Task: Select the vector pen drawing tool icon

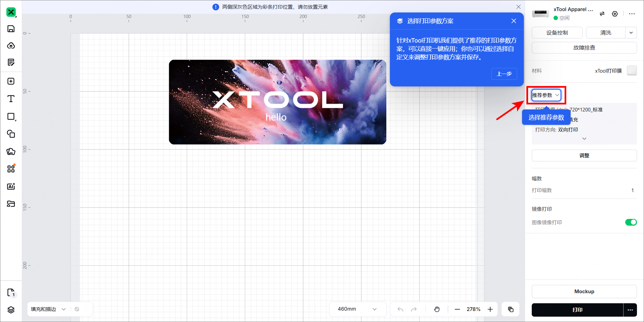Action: 11,152
